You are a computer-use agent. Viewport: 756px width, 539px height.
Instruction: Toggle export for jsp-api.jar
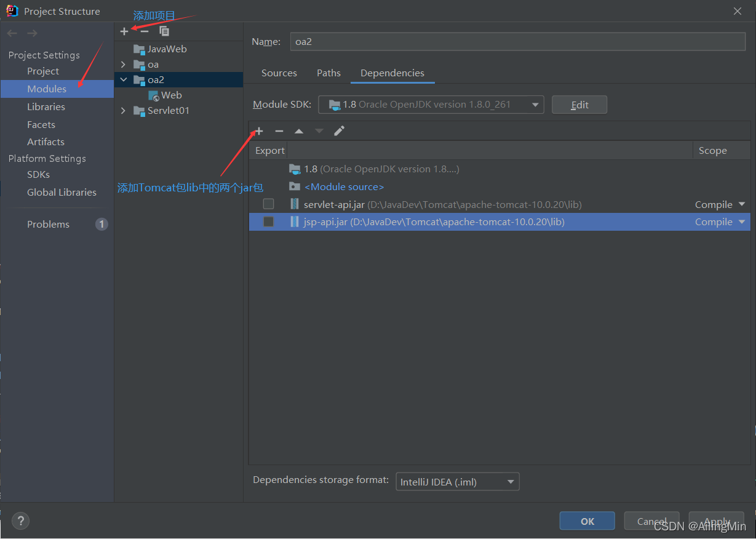click(x=268, y=222)
